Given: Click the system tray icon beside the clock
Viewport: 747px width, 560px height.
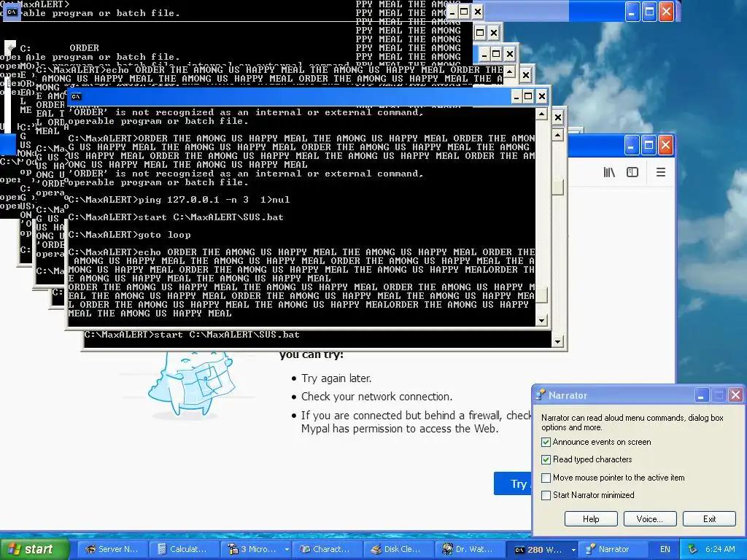Looking at the screenshot, I should 693,549.
